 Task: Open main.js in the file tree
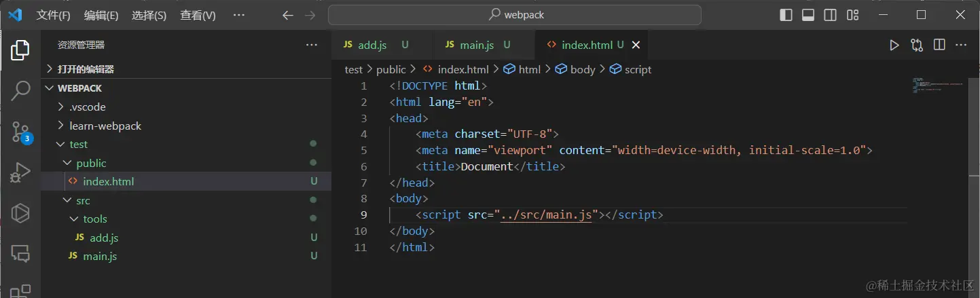(x=186, y=257)
